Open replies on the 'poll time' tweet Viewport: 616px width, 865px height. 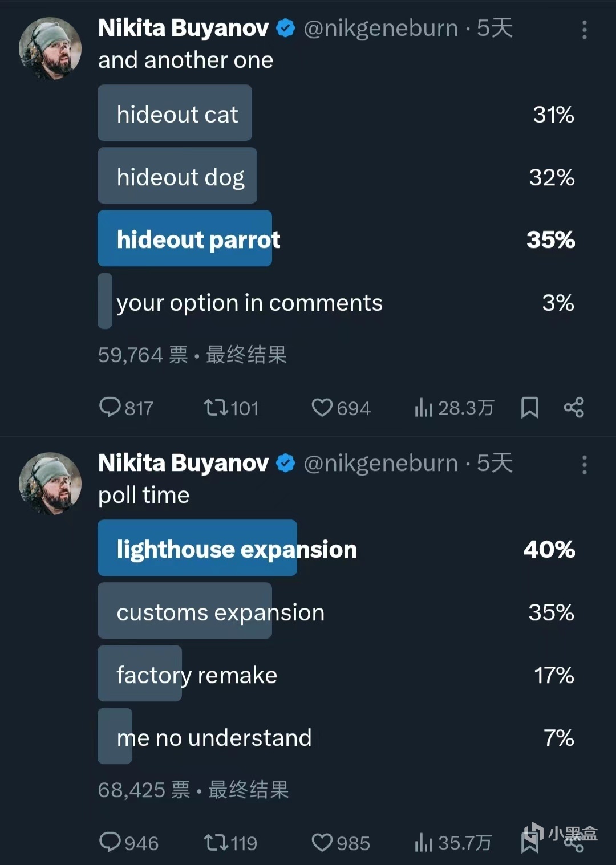128,843
